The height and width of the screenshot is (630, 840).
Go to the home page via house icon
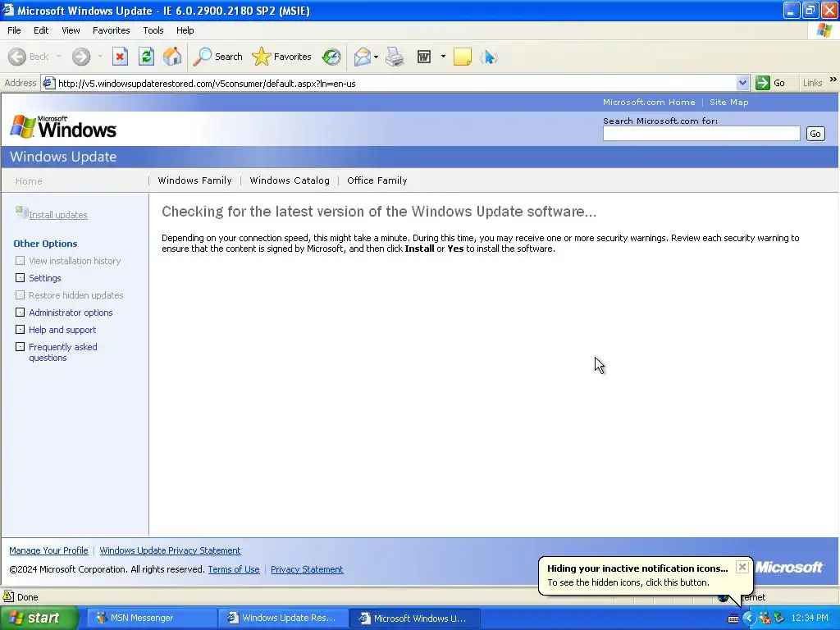[x=172, y=57]
